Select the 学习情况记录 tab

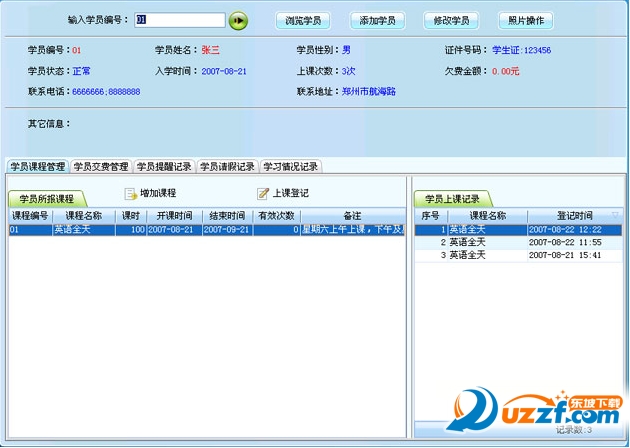click(290, 167)
